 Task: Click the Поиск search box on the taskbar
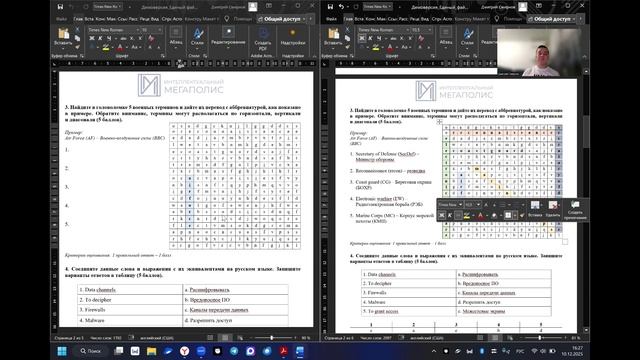pos(91,351)
